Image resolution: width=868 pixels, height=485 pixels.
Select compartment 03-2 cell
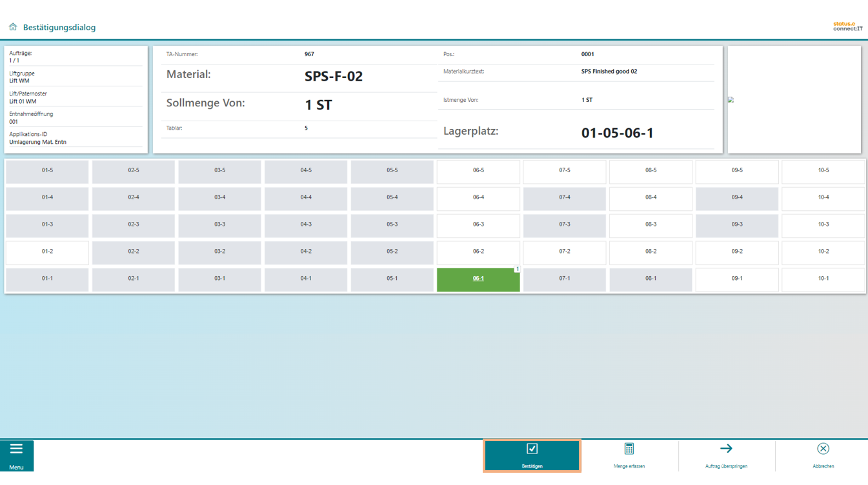coord(219,252)
